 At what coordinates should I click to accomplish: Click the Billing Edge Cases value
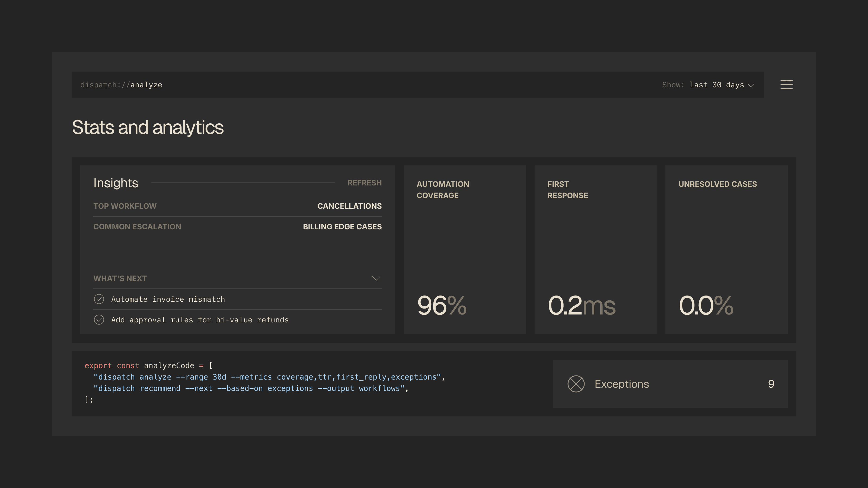342,227
